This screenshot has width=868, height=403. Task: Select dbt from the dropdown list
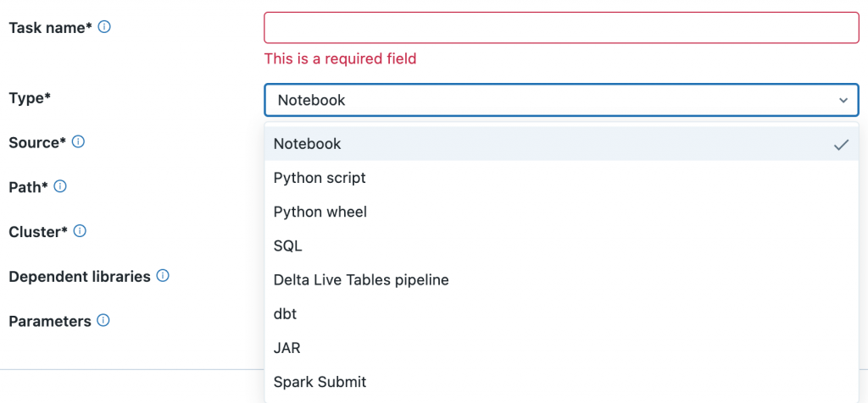[x=285, y=314]
